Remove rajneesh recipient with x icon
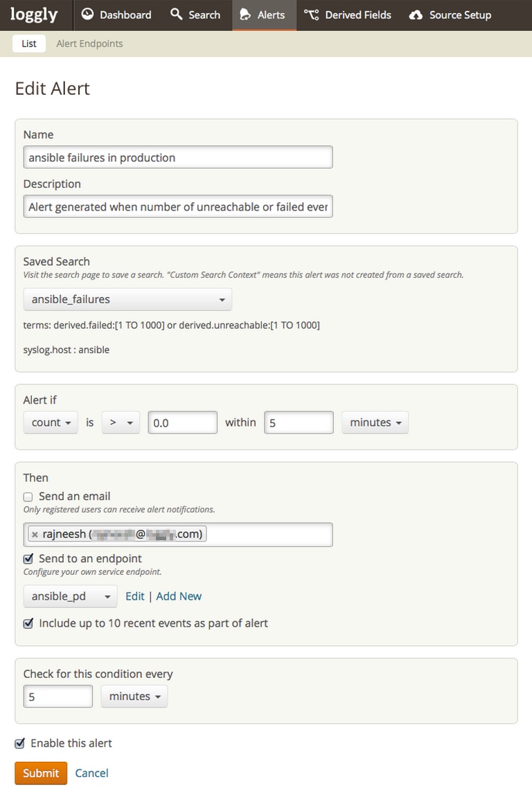The width and height of the screenshot is (532, 795). tap(35, 535)
